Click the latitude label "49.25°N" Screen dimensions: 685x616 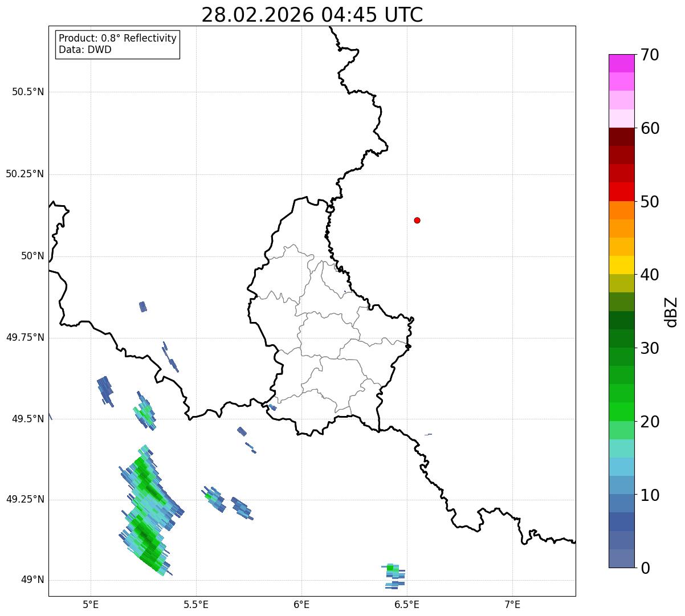[25, 500]
